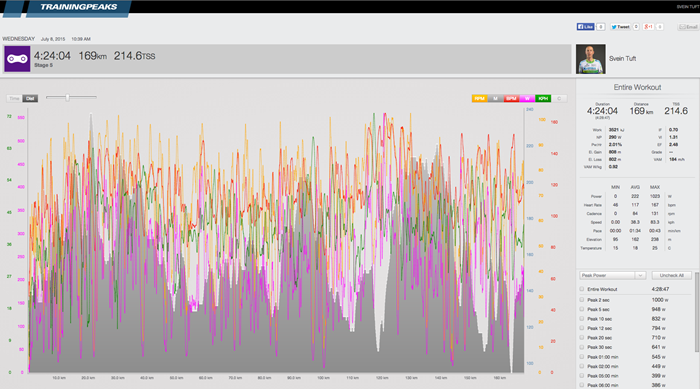Click the Svein Tuft name in the top-right header
The width and height of the screenshot is (700, 389).
[x=687, y=7]
